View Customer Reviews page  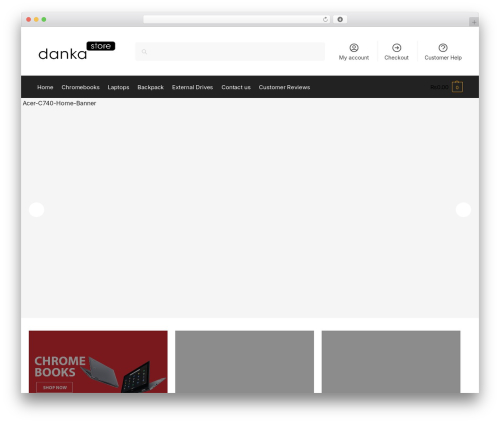click(284, 87)
